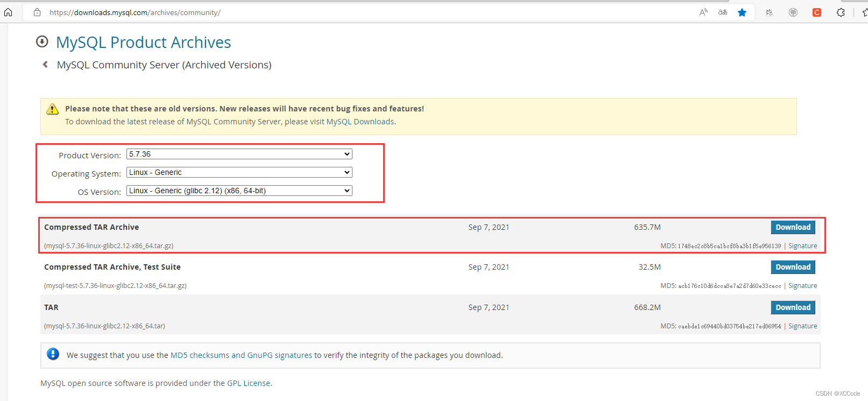The height and width of the screenshot is (401, 868).
Task: Open Signature for Test Suite archive
Action: tap(802, 286)
